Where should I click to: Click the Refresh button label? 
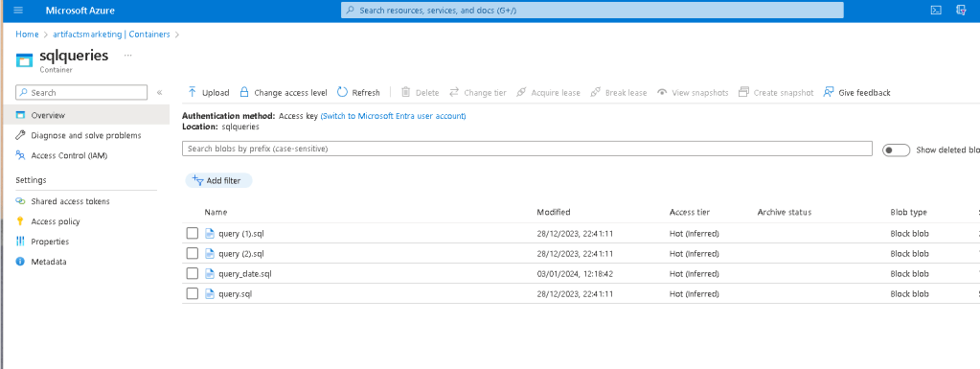pos(366,93)
